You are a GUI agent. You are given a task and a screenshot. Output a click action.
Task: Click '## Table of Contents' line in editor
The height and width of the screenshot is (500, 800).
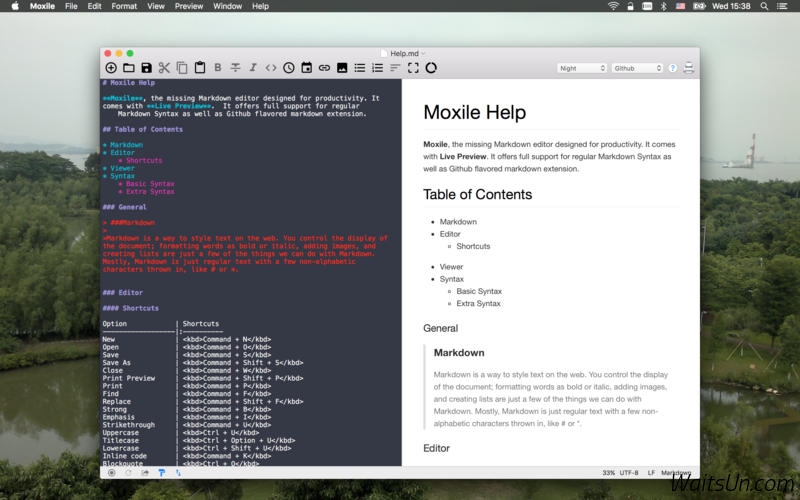142,130
